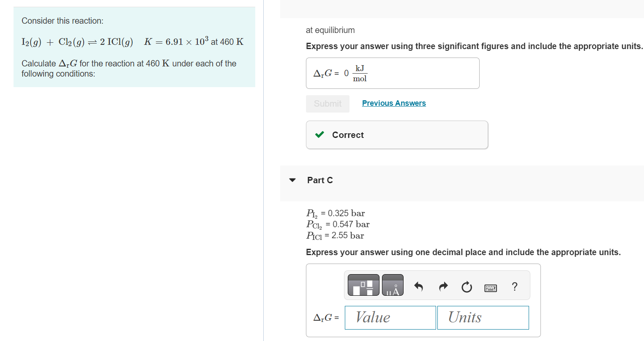Click the question mark help icon
Viewport: 644px width, 341px height.
coord(515,287)
